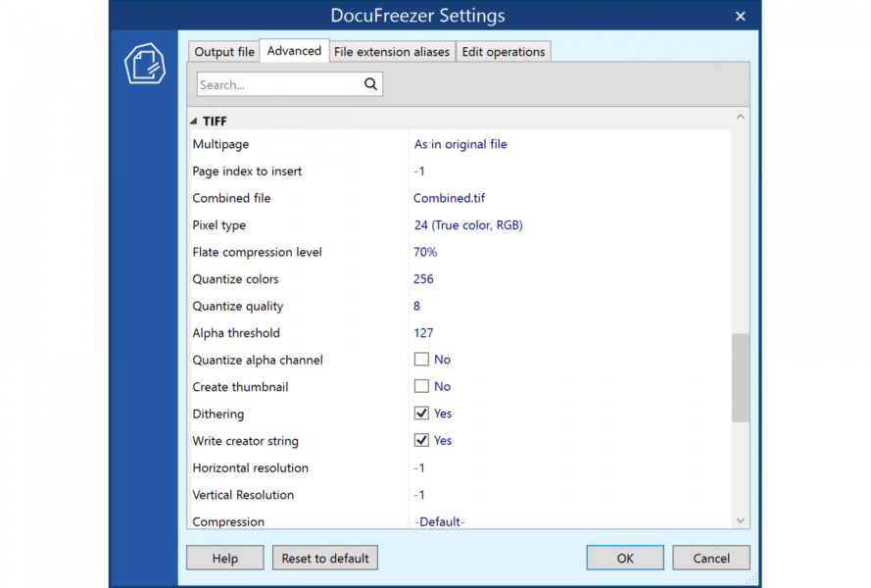Click the Search input field
The image size is (871, 588).
click(x=279, y=84)
